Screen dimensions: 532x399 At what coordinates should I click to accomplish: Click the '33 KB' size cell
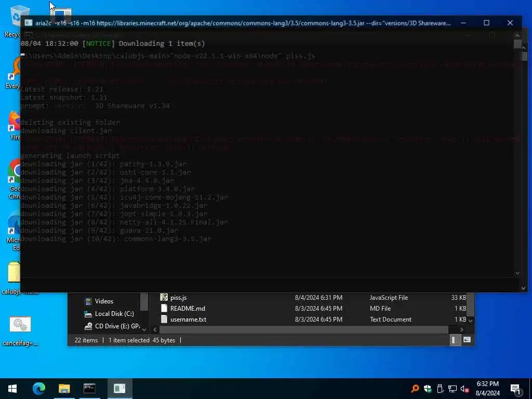(x=458, y=298)
